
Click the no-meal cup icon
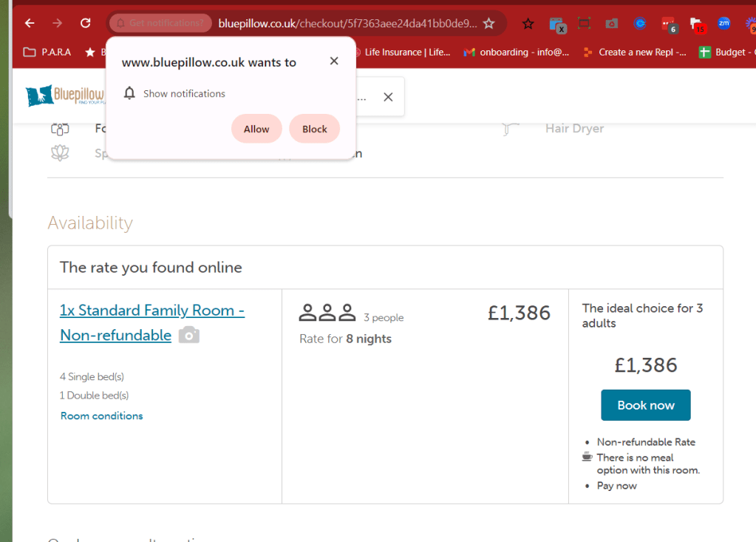click(x=588, y=456)
